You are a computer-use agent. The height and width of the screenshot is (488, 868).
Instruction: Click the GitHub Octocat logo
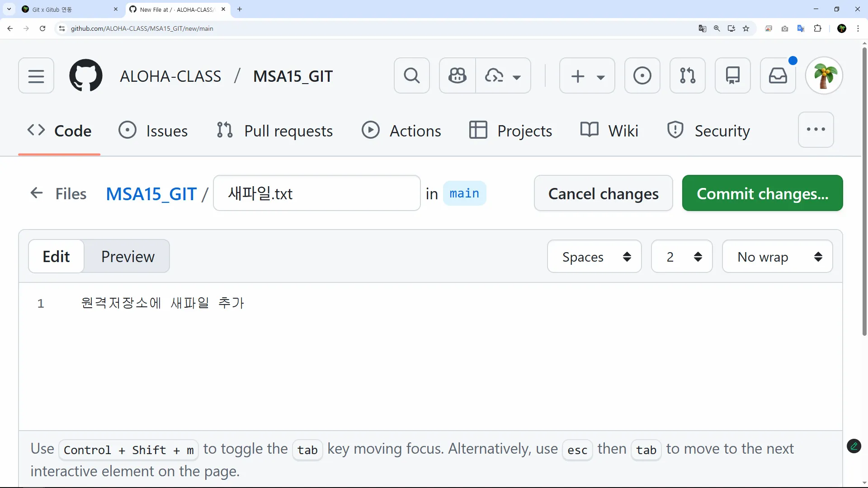[x=86, y=75]
